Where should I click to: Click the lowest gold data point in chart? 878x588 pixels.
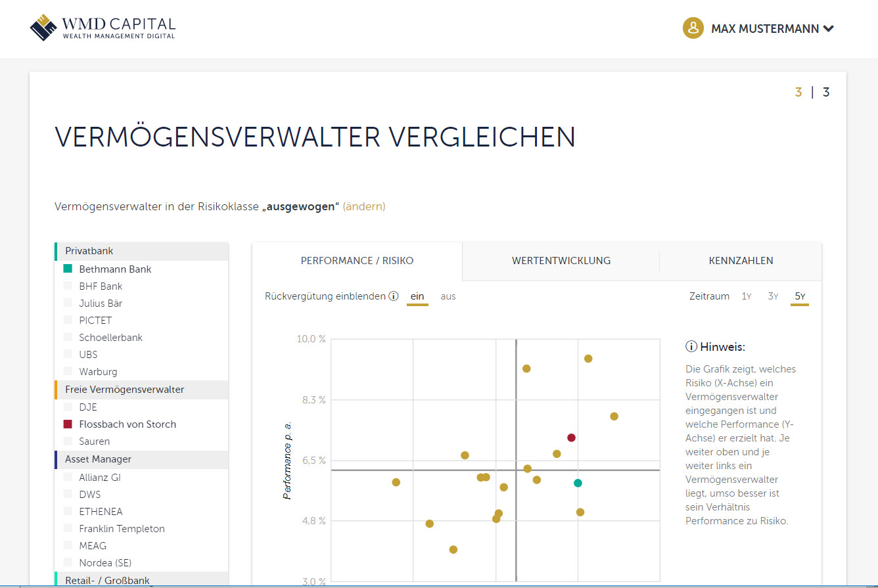pyautogui.click(x=453, y=549)
